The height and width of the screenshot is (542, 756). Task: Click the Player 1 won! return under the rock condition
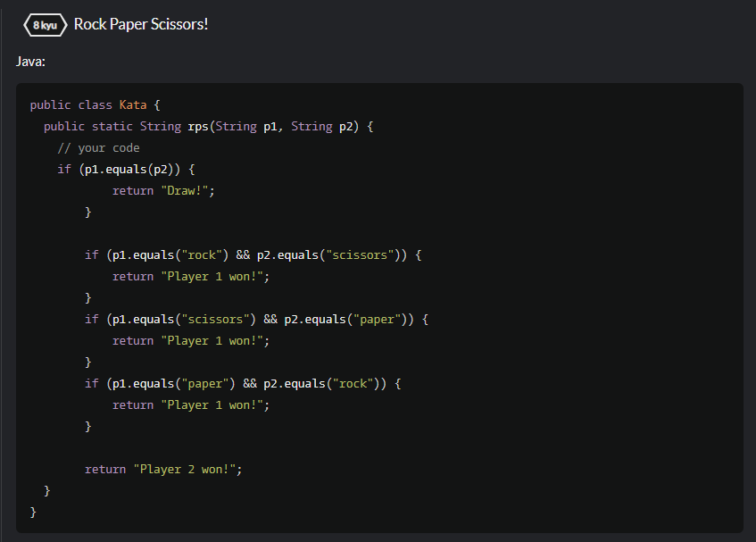pos(191,276)
